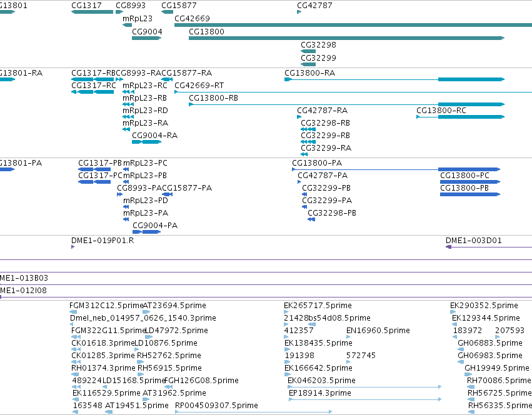Select the CG32298 gene label
Viewport: 532px width, 415px height.
click(x=318, y=45)
